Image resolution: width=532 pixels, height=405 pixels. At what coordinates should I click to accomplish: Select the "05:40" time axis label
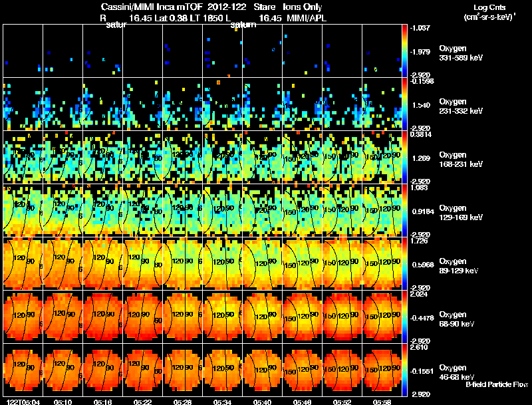tap(262, 402)
